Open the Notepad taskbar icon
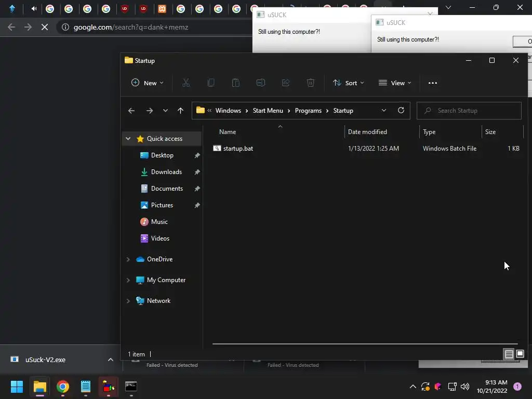Screen dimensions: 532x399 point(86,387)
